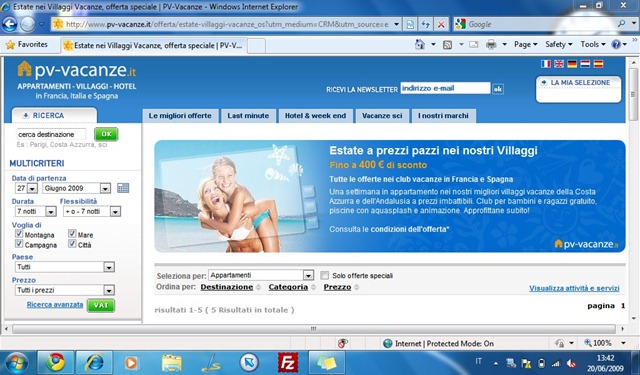Enable Solo offerte speciali checkbox
Viewport: 640px width, 375px height.
coord(324,275)
